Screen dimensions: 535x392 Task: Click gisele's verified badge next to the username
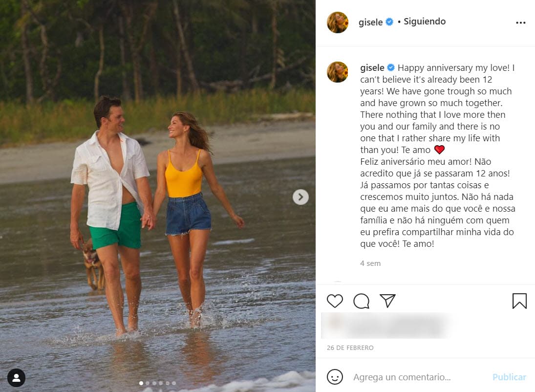[x=389, y=22]
